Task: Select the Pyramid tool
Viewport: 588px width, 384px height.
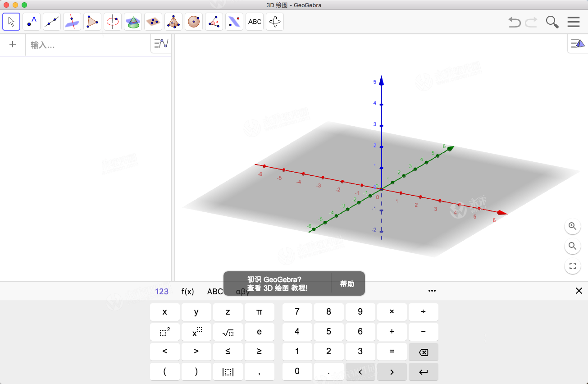Action: tap(173, 22)
